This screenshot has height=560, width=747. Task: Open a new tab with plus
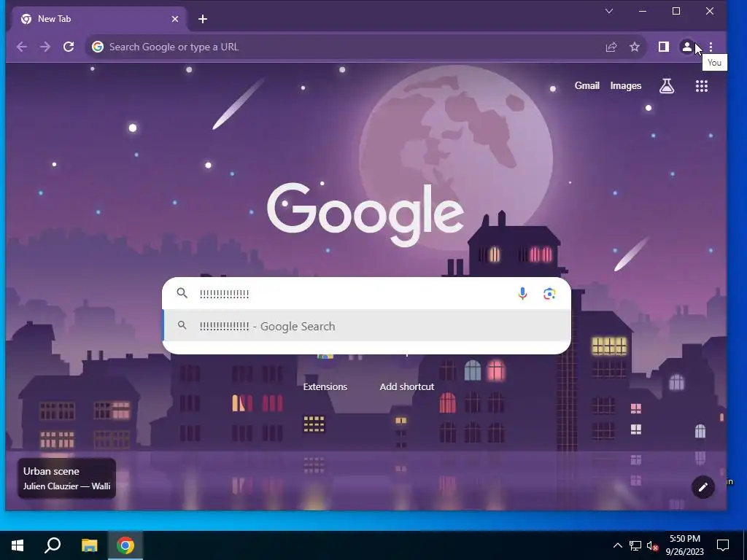203,19
